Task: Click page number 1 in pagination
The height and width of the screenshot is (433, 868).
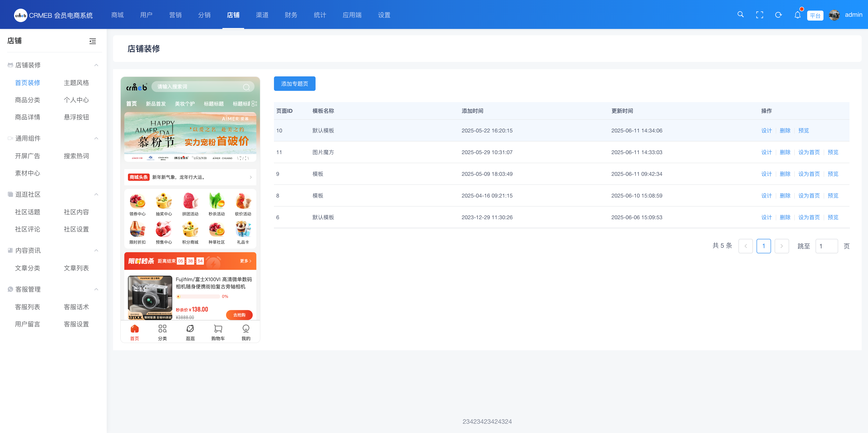Action: click(x=764, y=246)
